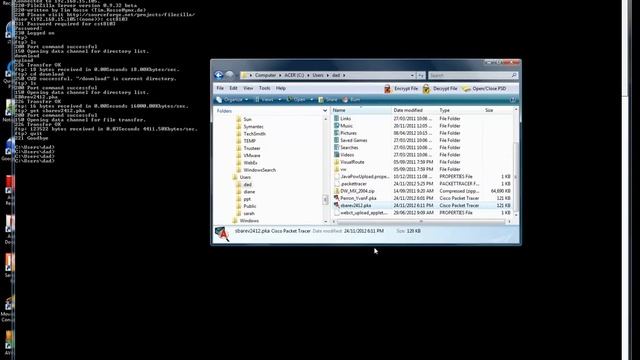Viewport: 640px width, 360px height.
Task: Open the File menu
Action: coord(220,88)
